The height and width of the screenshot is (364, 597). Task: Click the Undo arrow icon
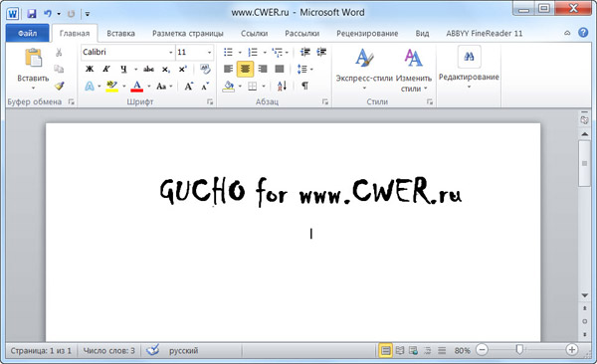coord(48,14)
